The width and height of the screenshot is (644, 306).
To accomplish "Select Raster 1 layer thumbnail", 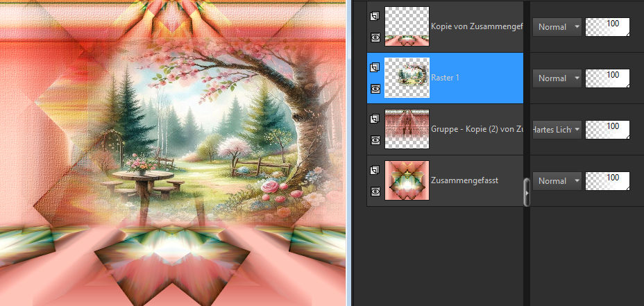I will (x=407, y=78).
